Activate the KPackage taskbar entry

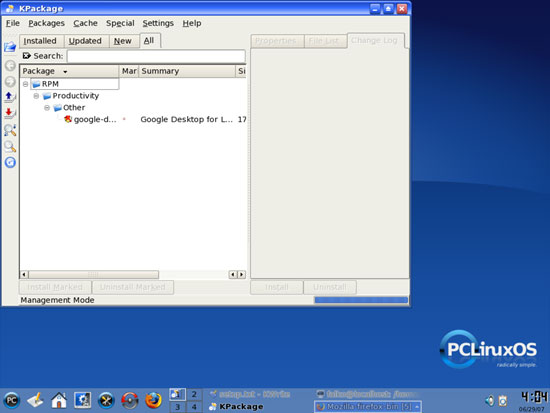236,407
